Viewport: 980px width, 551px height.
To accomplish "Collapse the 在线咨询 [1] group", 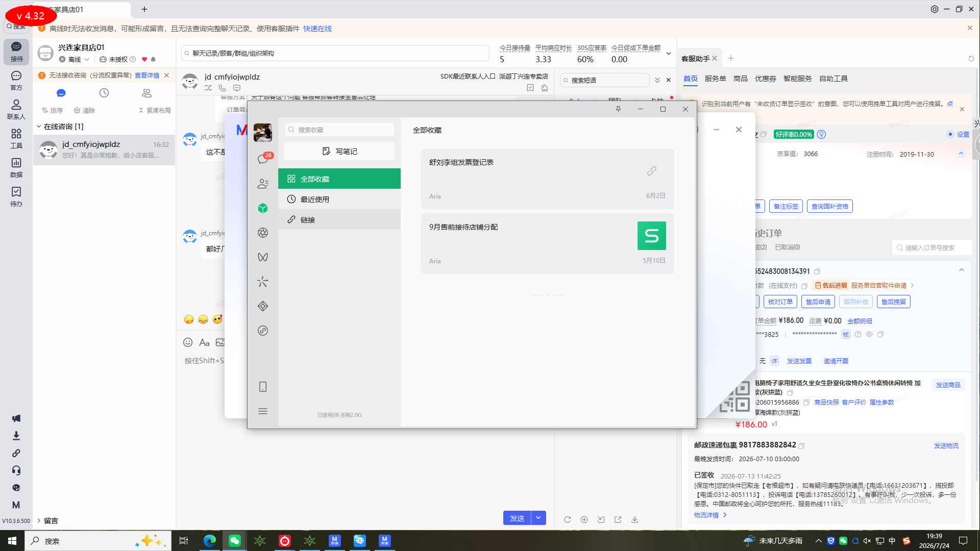I will pos(39,127).
